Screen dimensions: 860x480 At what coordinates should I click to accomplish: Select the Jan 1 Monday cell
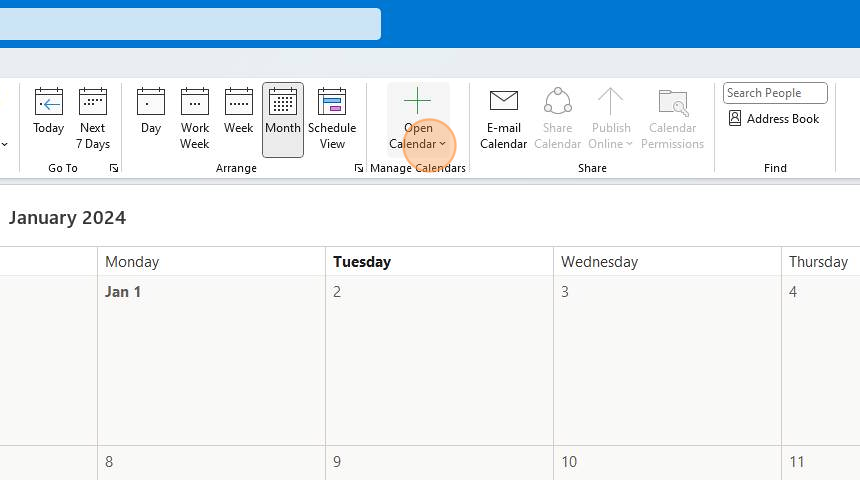pyautogui.click(x=212, y=360)
